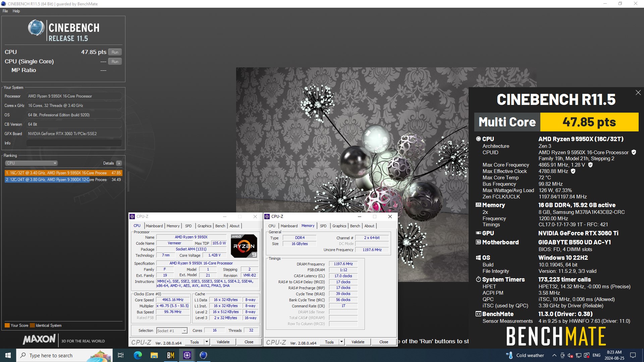The width and height of the screenshot is (644, 362).
Task: Click the OS Windows icon in BenchMate
Action: point(478,257)
